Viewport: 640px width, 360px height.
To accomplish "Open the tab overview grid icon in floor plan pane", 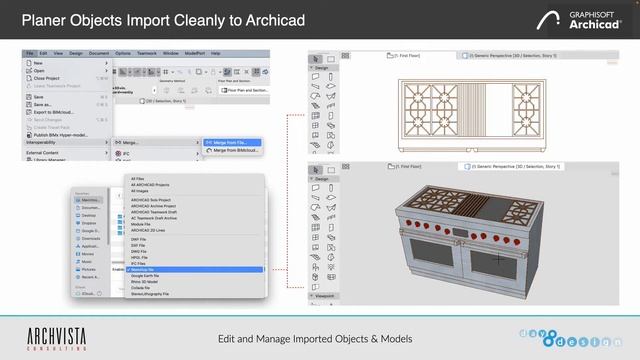I will (x=345, y=56).
